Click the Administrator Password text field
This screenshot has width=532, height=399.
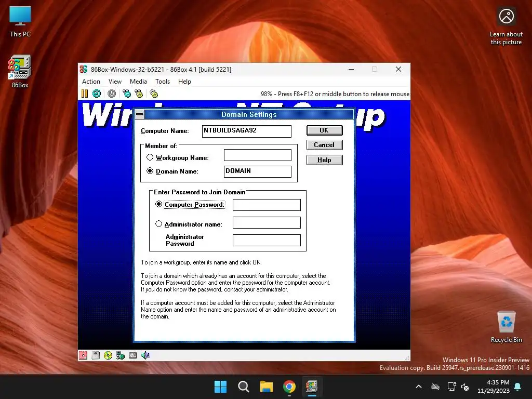(267, 240)
